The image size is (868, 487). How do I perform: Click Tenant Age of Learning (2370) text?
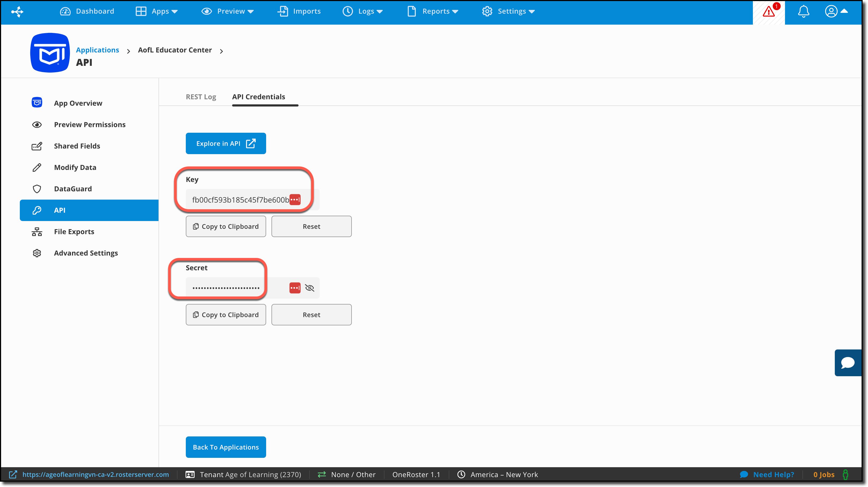[x=250, y=475]
